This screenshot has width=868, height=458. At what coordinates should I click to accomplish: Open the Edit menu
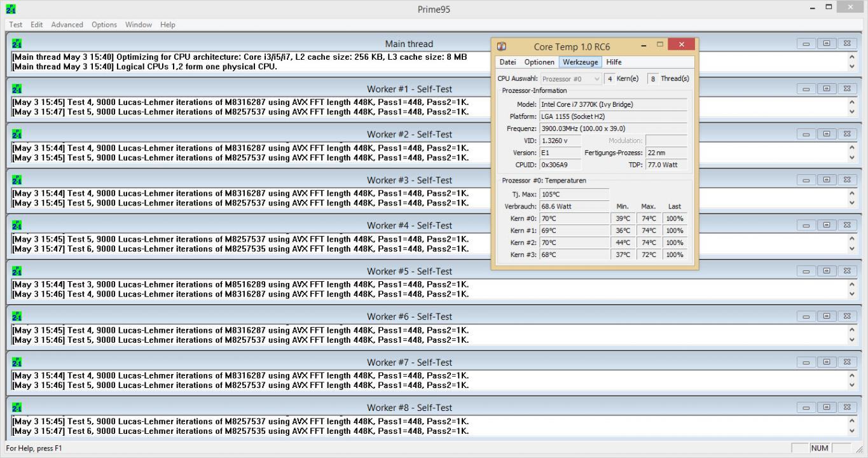point(37,25)
